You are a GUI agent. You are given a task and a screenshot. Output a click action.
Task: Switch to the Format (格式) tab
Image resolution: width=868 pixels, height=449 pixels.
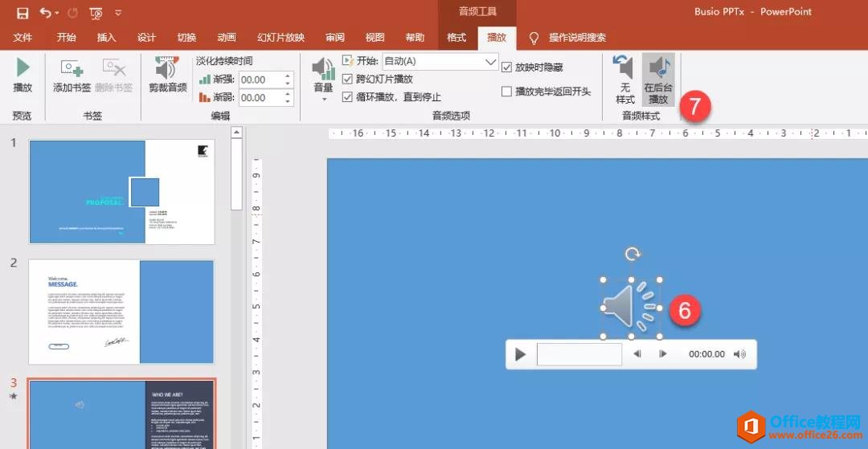pyautogui.click(x=456, y=38)
